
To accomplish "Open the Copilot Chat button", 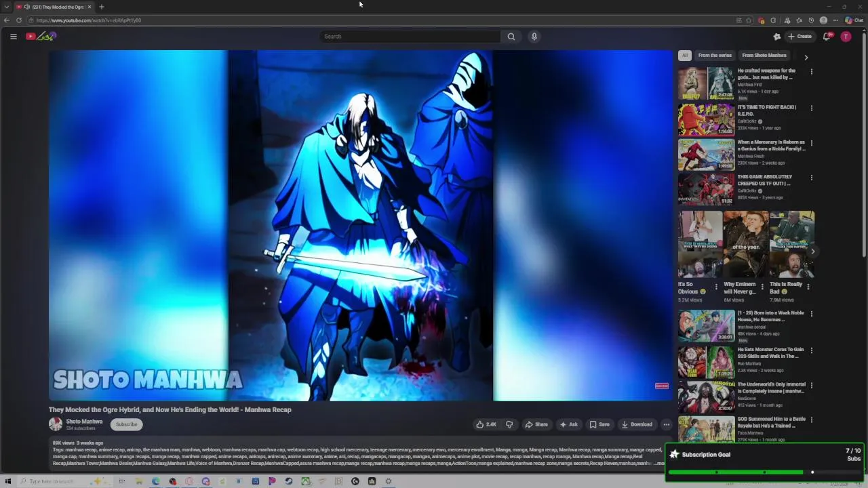I will (854, 20).
